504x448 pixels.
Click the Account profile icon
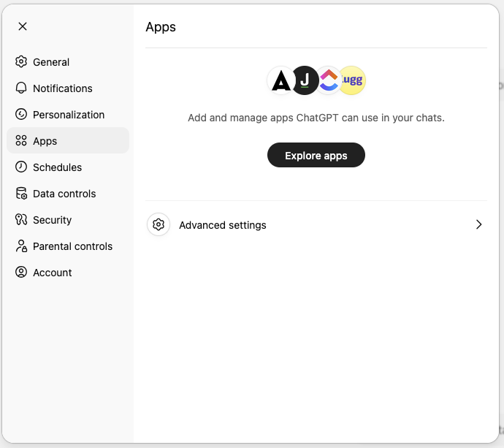click(x=21, y=272)
